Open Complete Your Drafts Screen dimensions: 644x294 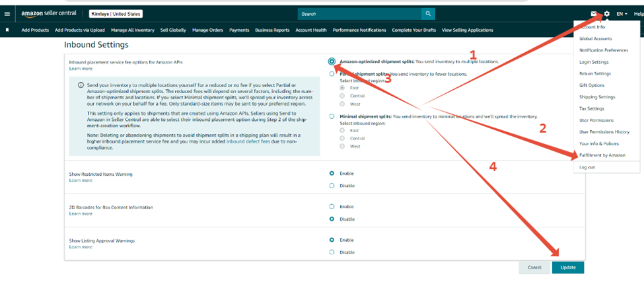(x=414, y=30)
